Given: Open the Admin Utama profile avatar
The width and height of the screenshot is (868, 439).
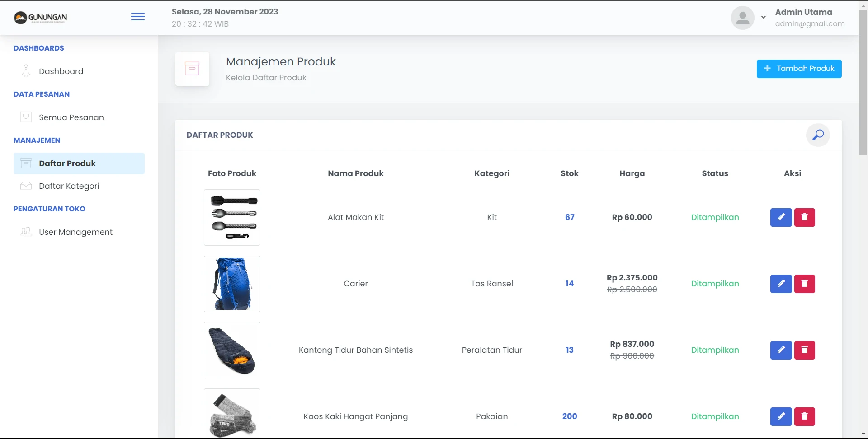Looking at the screenshot, I should pos(742,18).
